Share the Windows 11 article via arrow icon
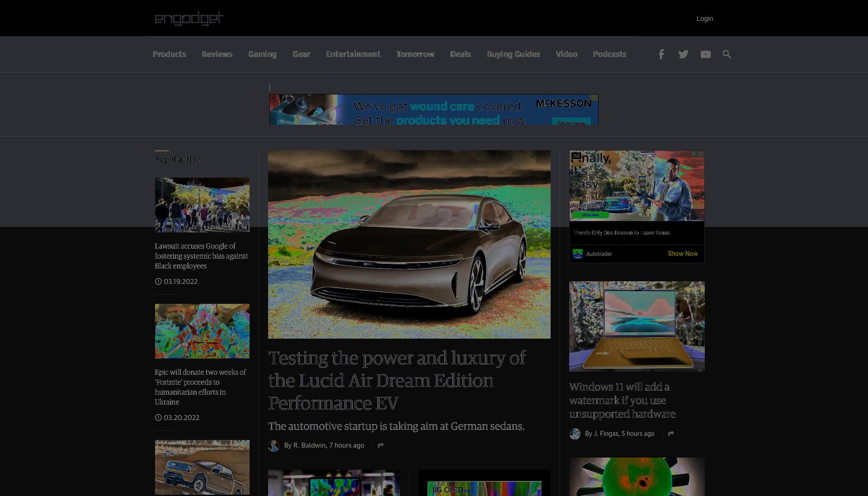 tap(671, 434)
